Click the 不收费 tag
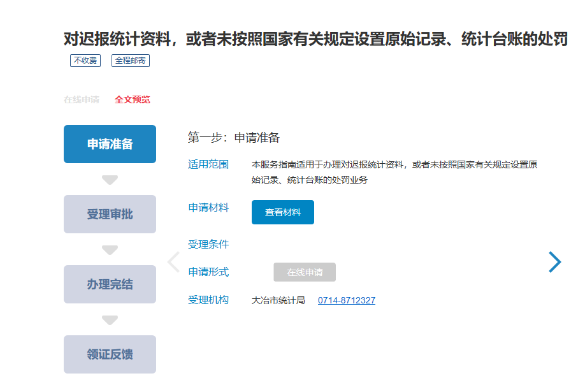This screenshot has height=392, width=578. click(x=85, y=61)
